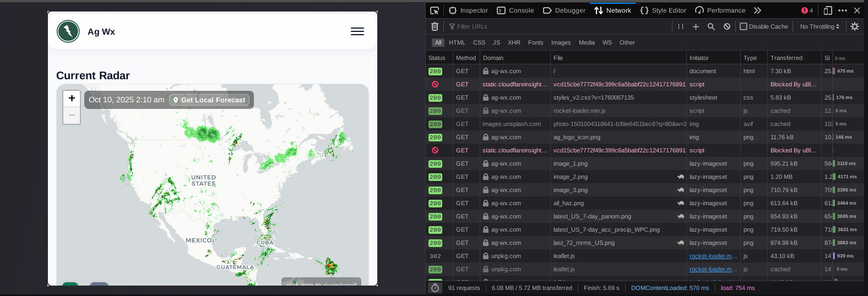Viewport: 868px width, 296px height.
Task: Open the Ag Wx hamburger menu
Action: point(357,31)
